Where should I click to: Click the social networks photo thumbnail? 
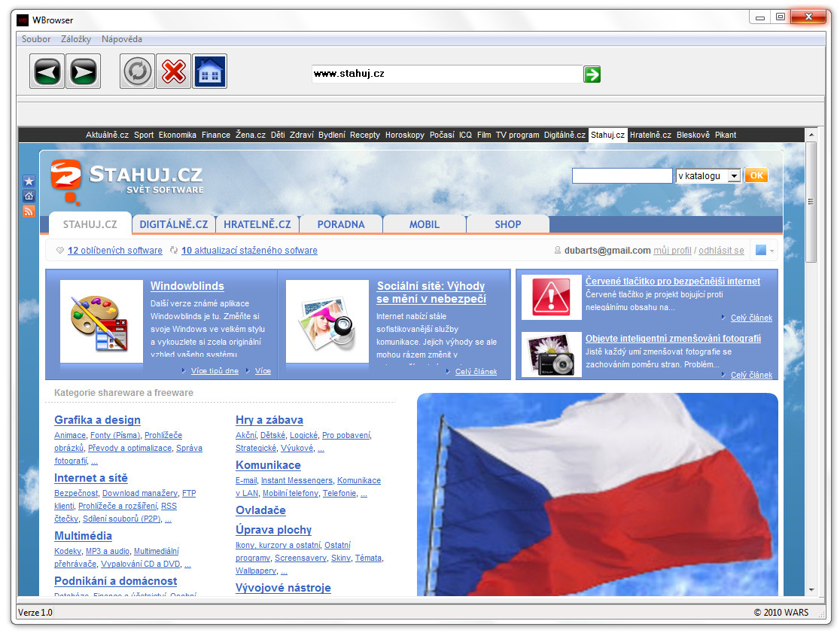point(327,321)
